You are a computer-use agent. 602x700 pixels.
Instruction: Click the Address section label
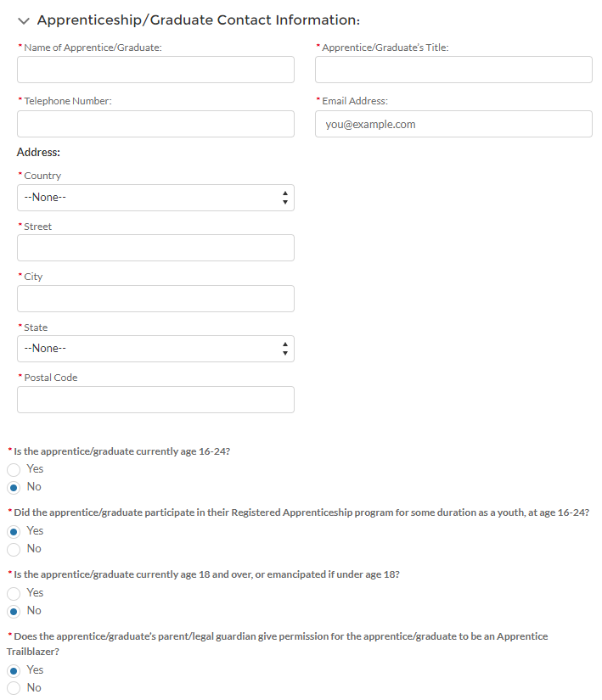38,153
